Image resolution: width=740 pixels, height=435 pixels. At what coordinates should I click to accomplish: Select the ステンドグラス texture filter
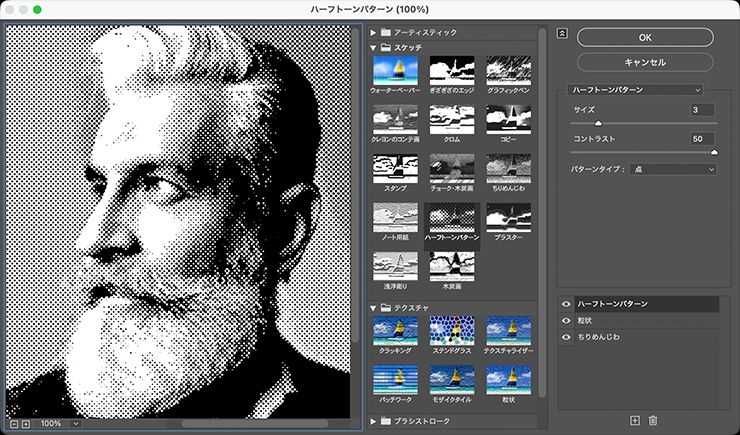click(x=451, y=330)
